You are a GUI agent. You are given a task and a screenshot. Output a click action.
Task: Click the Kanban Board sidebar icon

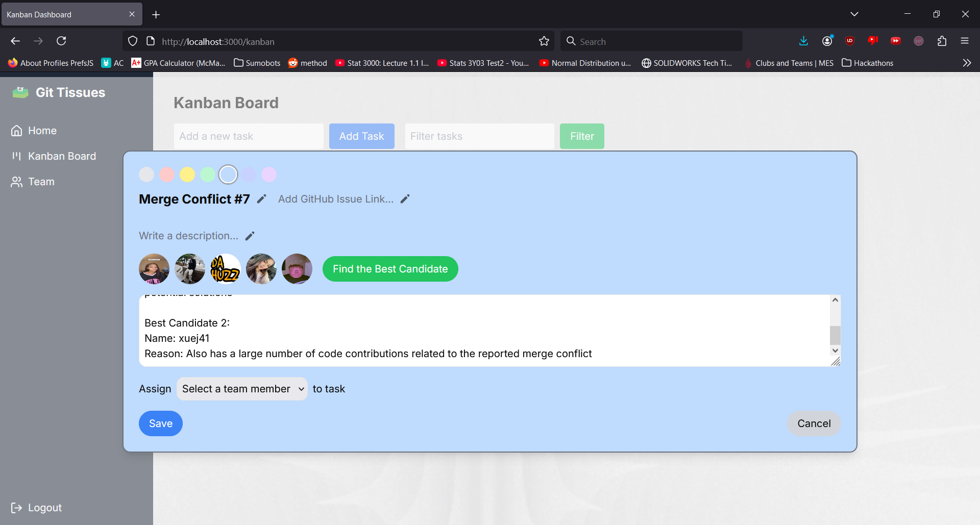[x=17, y=156]
